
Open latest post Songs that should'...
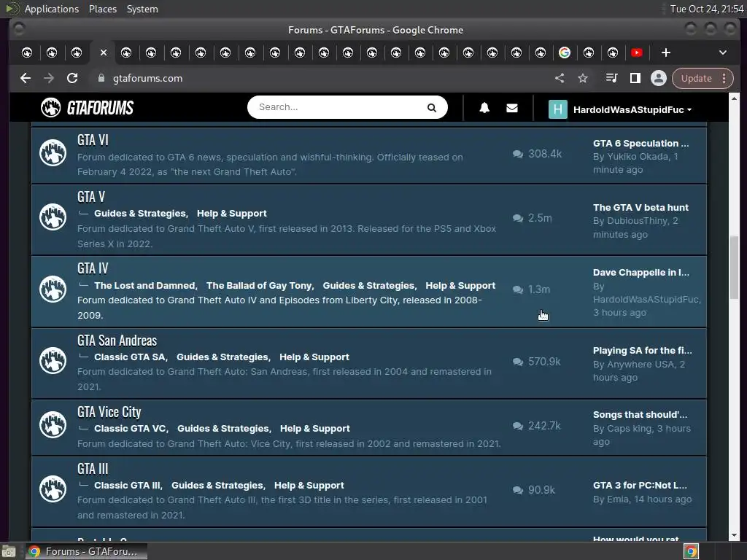[640, 415]
